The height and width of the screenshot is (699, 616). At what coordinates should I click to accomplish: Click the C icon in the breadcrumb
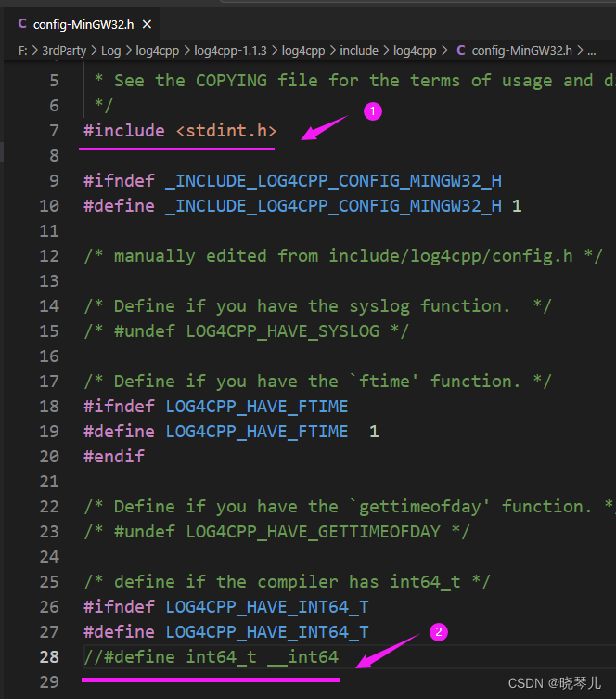coord(461,50)
